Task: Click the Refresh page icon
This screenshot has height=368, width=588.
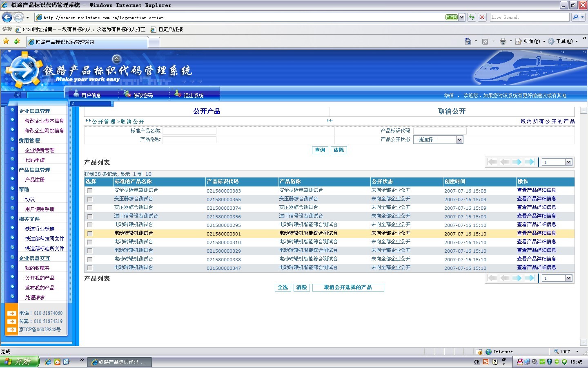Action: click(472, 17)
